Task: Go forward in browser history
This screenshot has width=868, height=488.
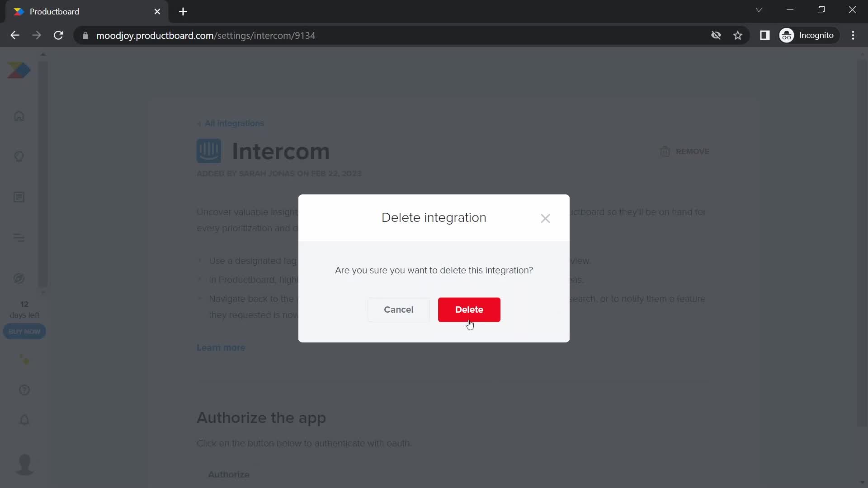Action: (x=37, y=35)
